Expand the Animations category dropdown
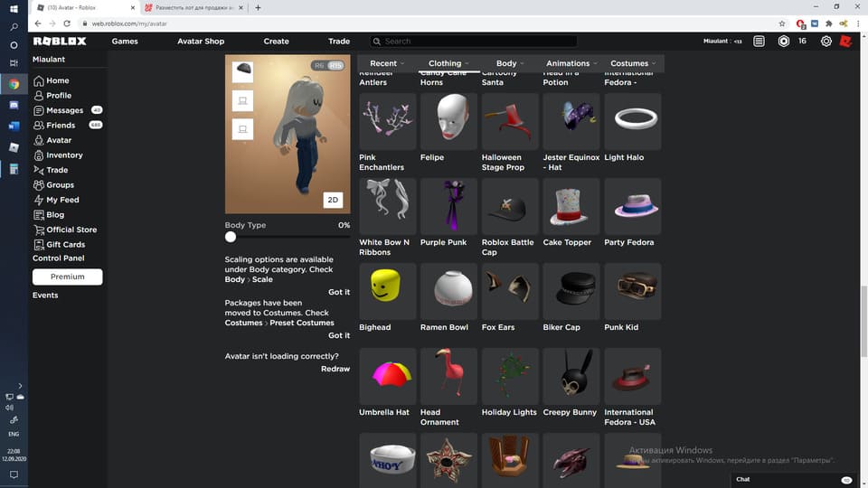The image size is (868, 488). [x=571, y=64]
